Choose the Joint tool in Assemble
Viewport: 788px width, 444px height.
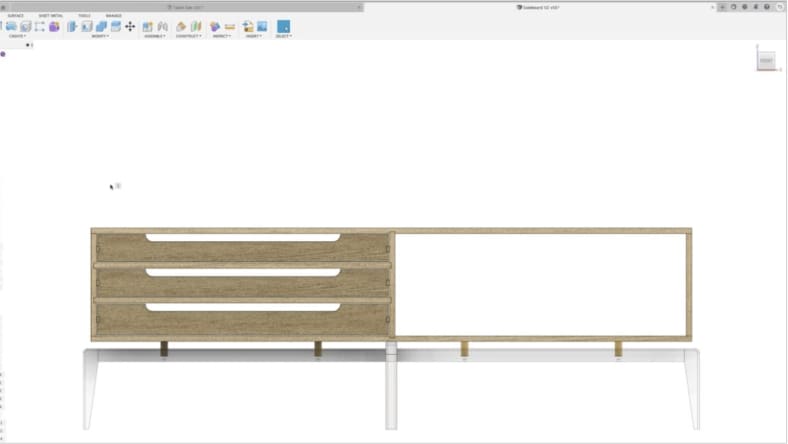(x=162, y=27)
